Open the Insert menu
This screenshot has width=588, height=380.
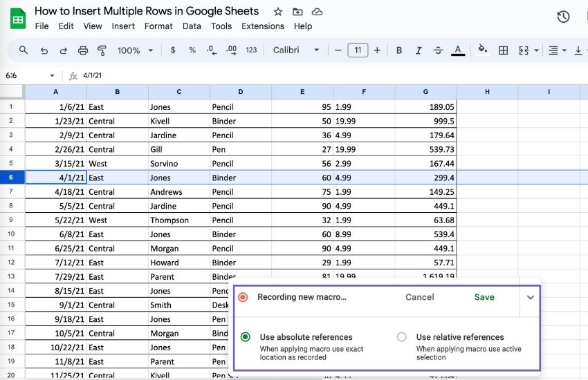(x=123, y=26)
